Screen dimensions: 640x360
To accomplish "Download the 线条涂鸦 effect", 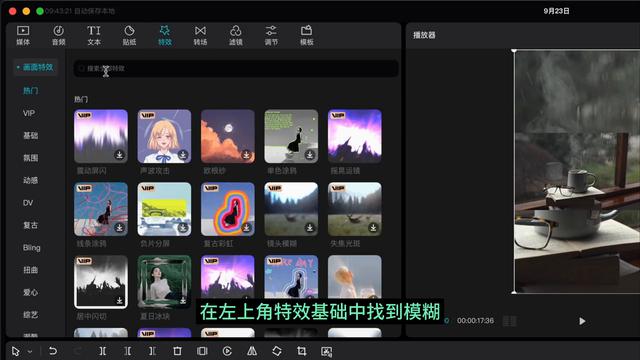I will 119,227.
